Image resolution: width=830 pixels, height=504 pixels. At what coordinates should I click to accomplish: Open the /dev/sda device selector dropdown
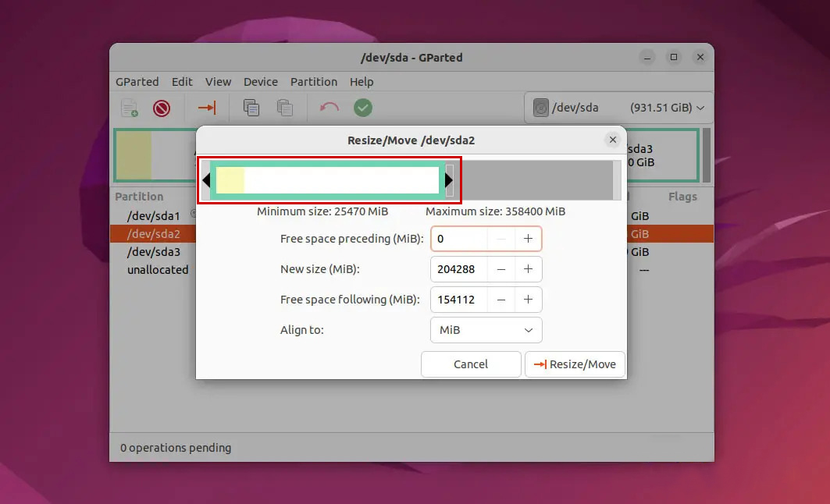click(x=700, y=108)
